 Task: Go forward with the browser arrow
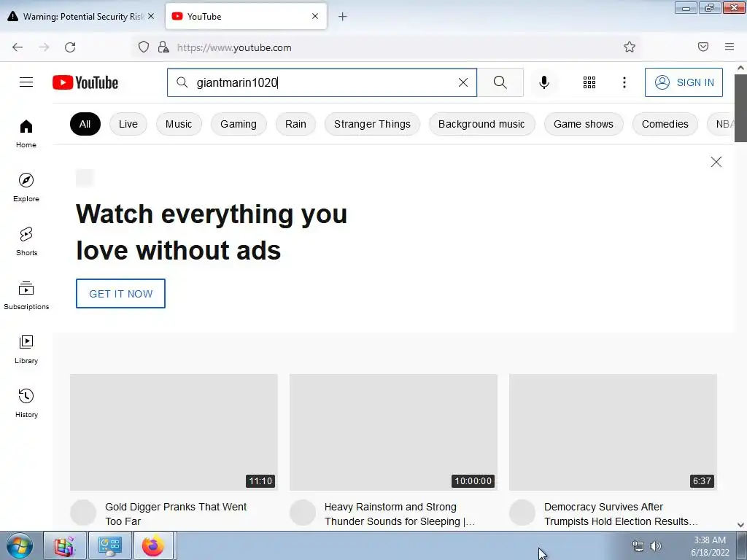pos(44,47)
